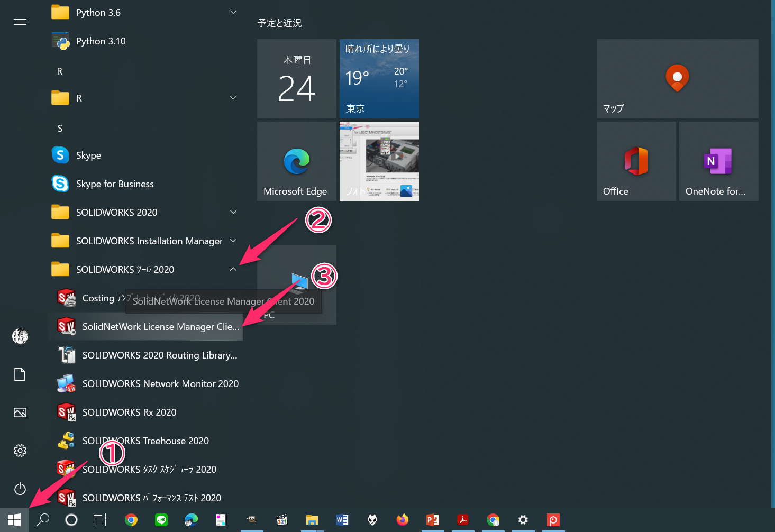Launch SOLIDWORKS Network Monitor 2020
The width and height of the screenshot is (775, 532).
pyautogui.click(x=145, y=383)
